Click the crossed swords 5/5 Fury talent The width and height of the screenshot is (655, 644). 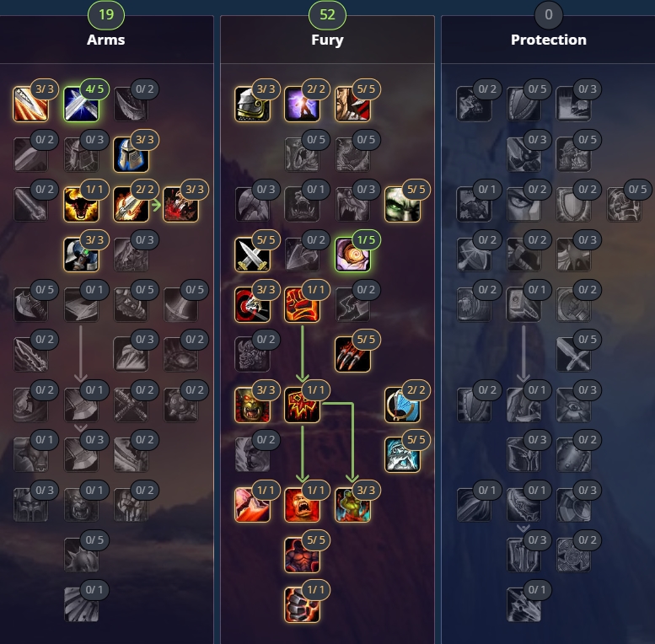click(x=252, y=255)
